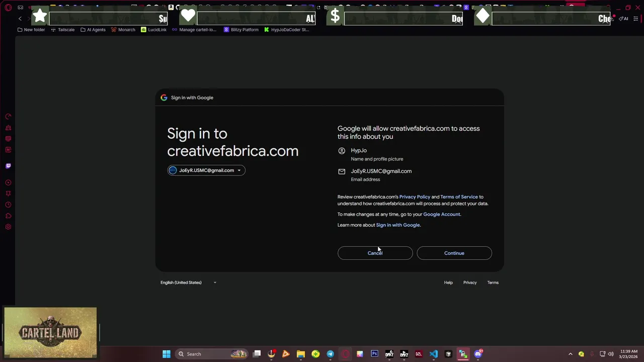
Task: Click the Cartel Land overlay thumbnail
Action: pyautogui.click(x=50, y=332)
